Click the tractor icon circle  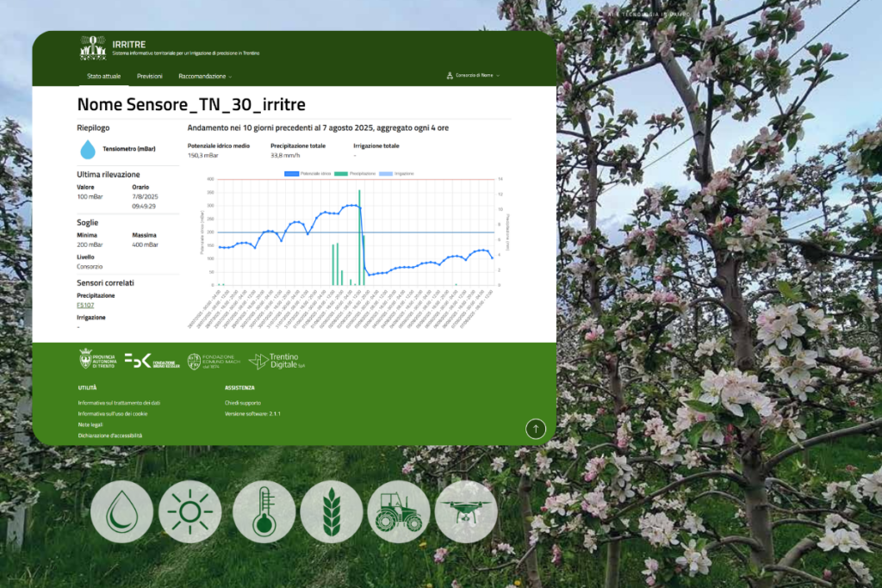(398, 511)
